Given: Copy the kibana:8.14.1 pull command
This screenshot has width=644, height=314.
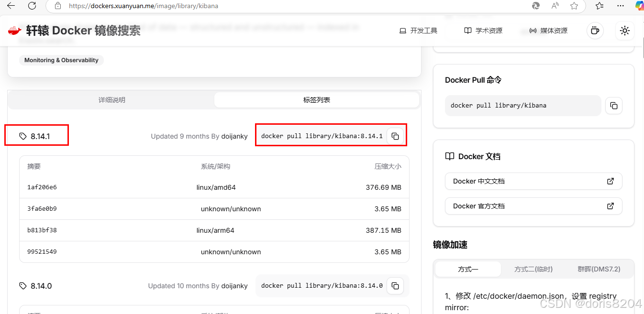Looking at the screenshot, I should click(x=395, y=136).
